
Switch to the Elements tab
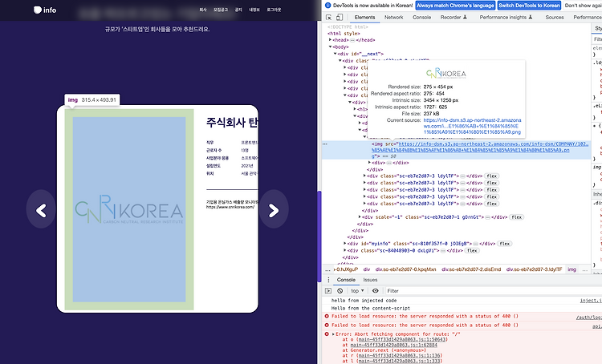click(364, 18)
